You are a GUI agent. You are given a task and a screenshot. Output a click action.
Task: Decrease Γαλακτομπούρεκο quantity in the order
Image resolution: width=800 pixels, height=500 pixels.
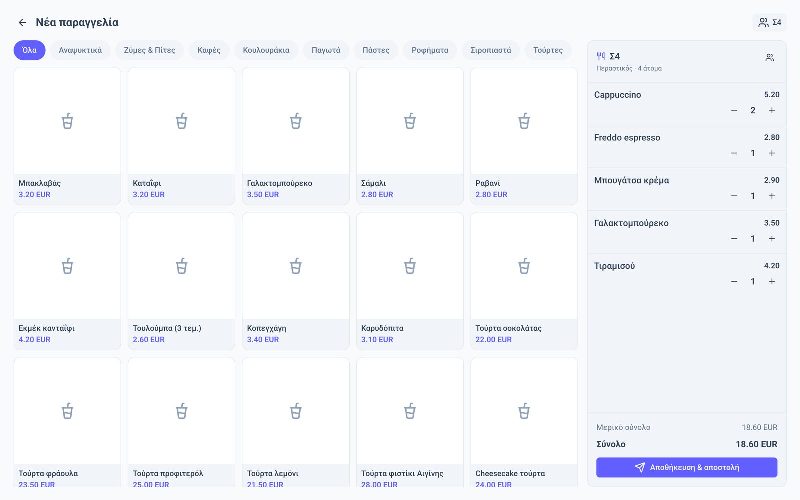pyautogui.click(x=734, y=239)
